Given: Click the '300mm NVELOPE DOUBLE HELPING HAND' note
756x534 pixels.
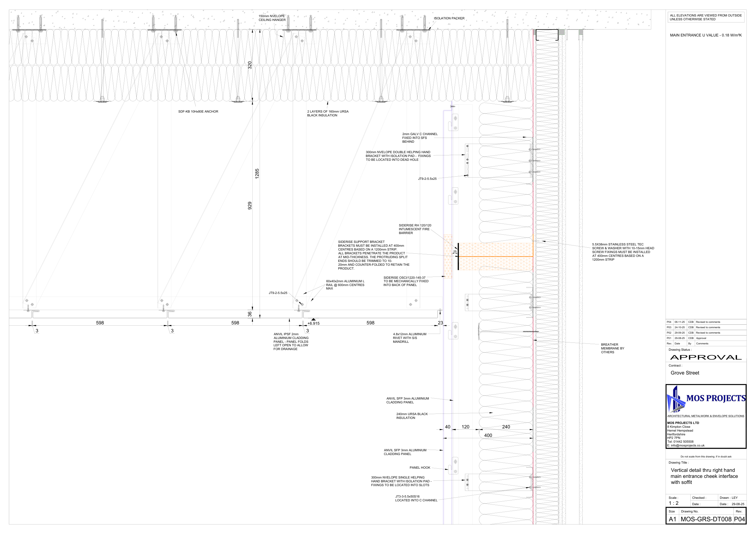Looking at the screenshot, I should (398, 156).
